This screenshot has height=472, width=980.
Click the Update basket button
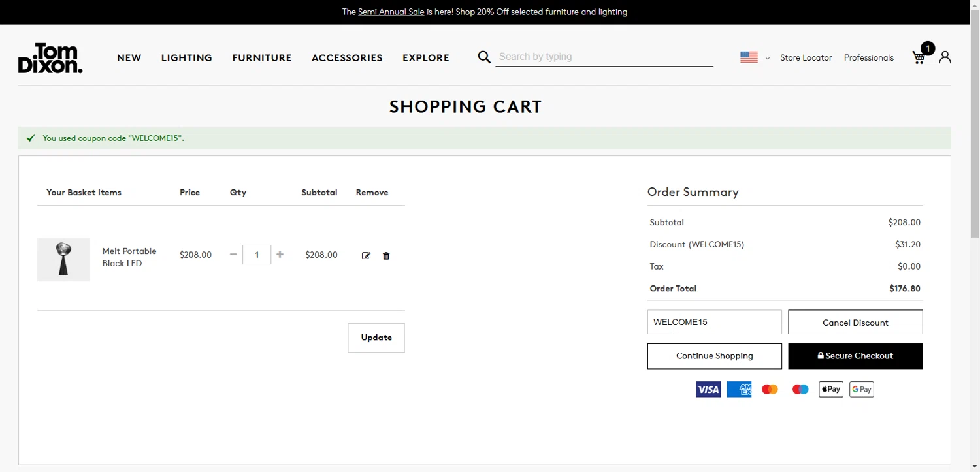pos(376,338)
